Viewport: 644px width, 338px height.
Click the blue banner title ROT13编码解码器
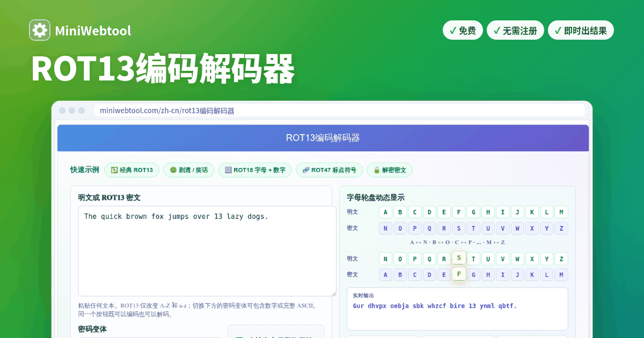(323, 138)
